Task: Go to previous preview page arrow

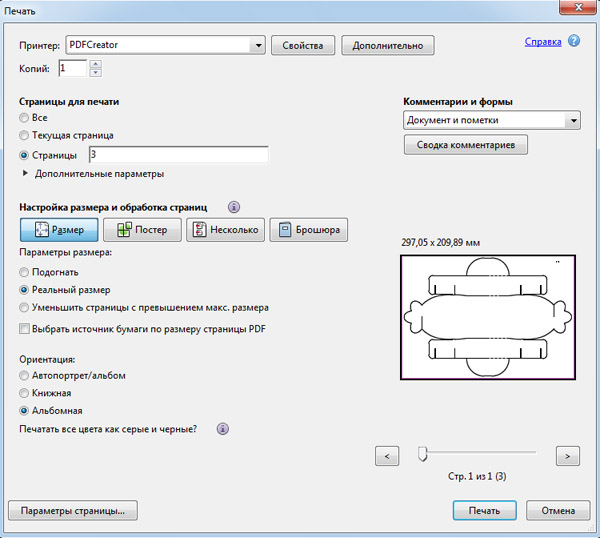Action: pos(387,455)
